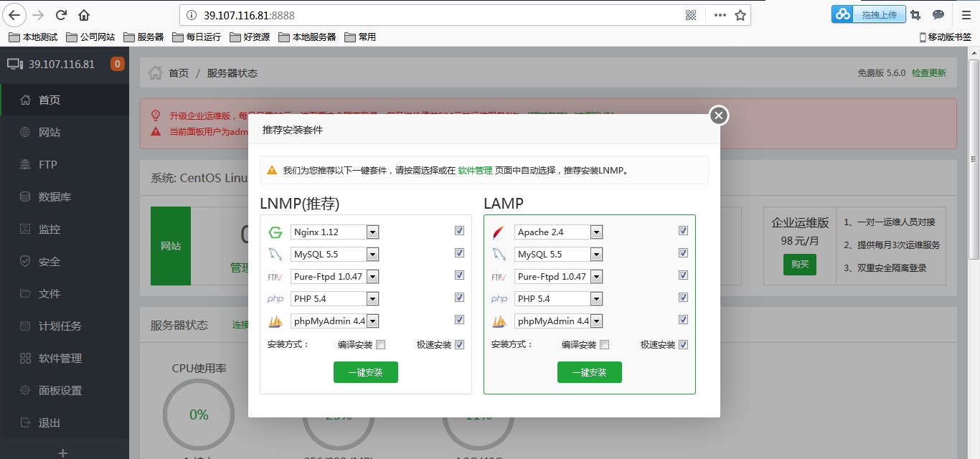Image resolution: width=980 pixels, height=459 pixels.
Task: Click 一键安装 button under LAMP
Action: (590, 372)
